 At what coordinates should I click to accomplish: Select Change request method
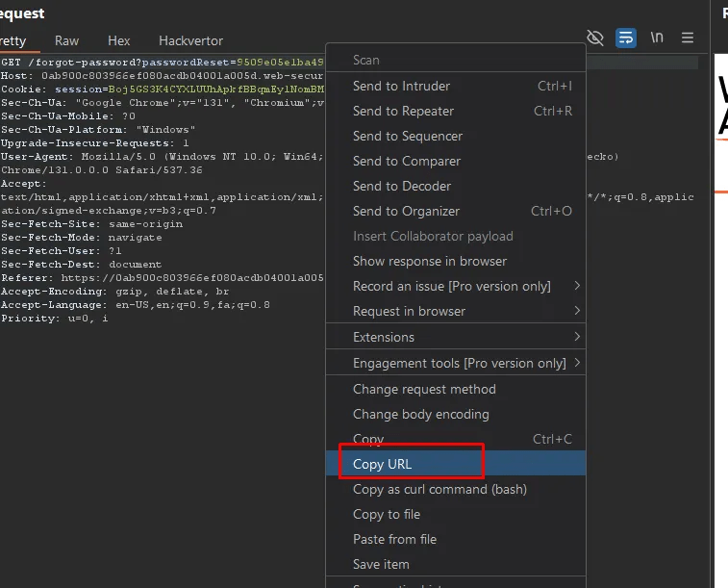click(424, 389)
